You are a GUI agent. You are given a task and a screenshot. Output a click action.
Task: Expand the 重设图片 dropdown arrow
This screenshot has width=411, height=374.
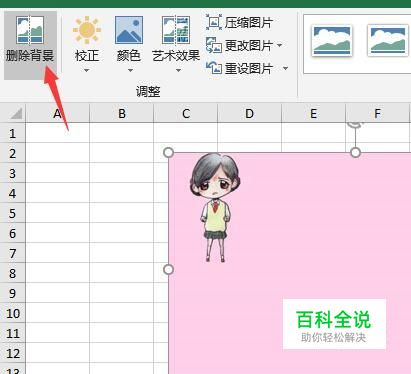pos(285,68)
